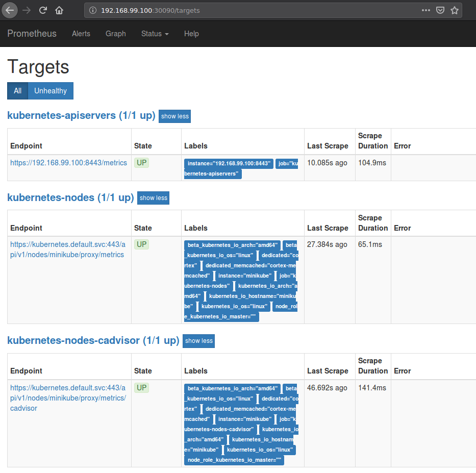
Task: Open the kubernetes-apiservers job heading
Action: click(x=81, y=116)
